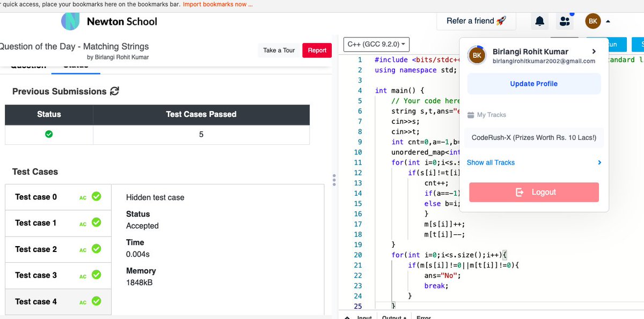Image resolution: width=644 pixels, height=319 pixels.
Task: Select Test case 3 tab
Action: [x=58, y=275]
